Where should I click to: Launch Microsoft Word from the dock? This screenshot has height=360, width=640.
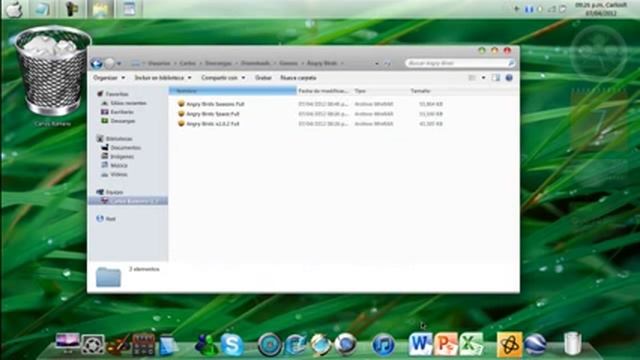[420, 344]
